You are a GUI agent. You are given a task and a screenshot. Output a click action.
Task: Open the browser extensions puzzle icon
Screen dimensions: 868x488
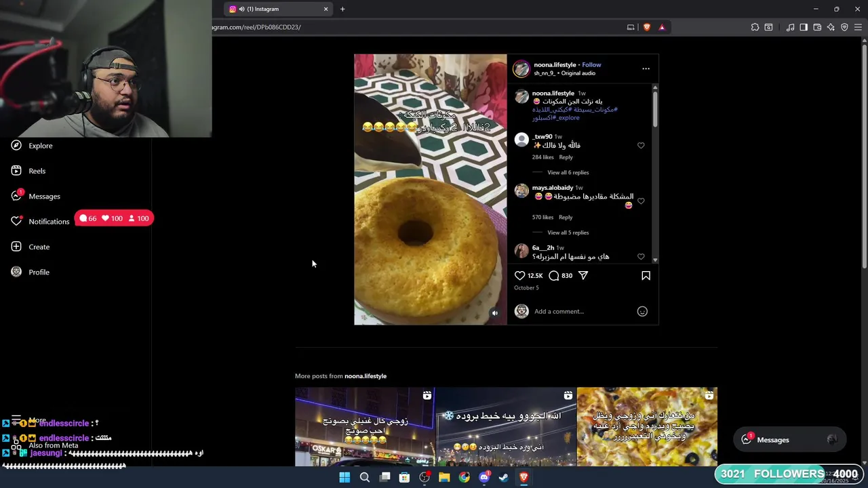(755, 27)
